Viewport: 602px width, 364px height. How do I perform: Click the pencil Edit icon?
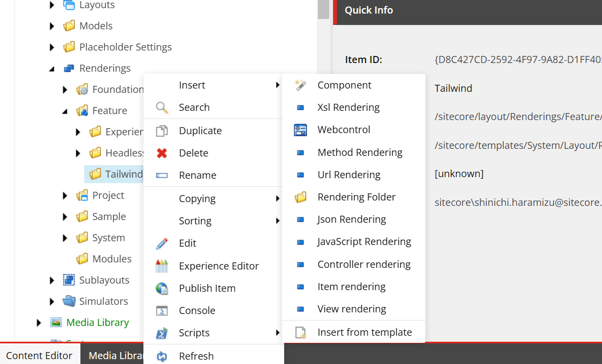[x=162, y=243]
